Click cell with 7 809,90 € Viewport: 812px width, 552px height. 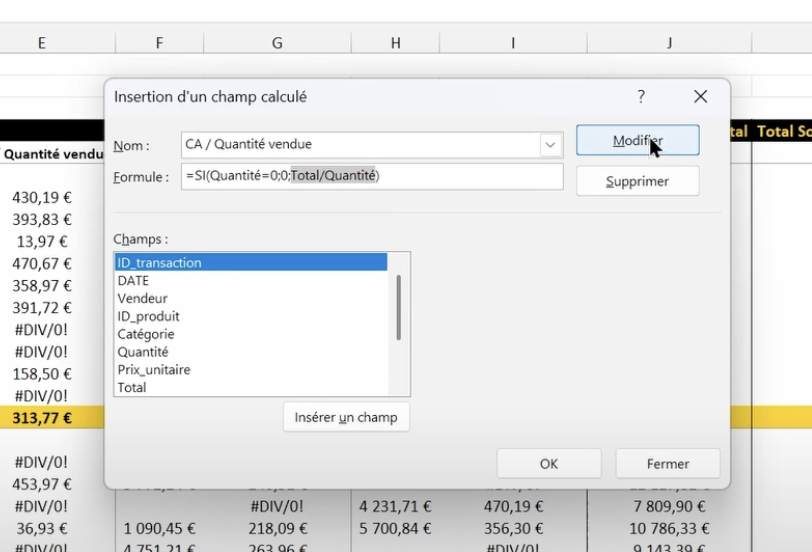tap(669, 506)
